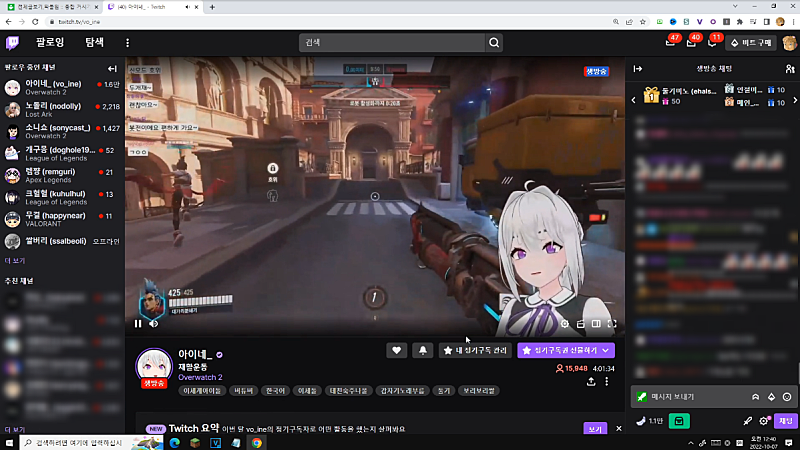The width and height of the screenshot is (800, 450).
Task: Dismiss the Twitch 요약 banner
Action: click(x=619, y=429)
